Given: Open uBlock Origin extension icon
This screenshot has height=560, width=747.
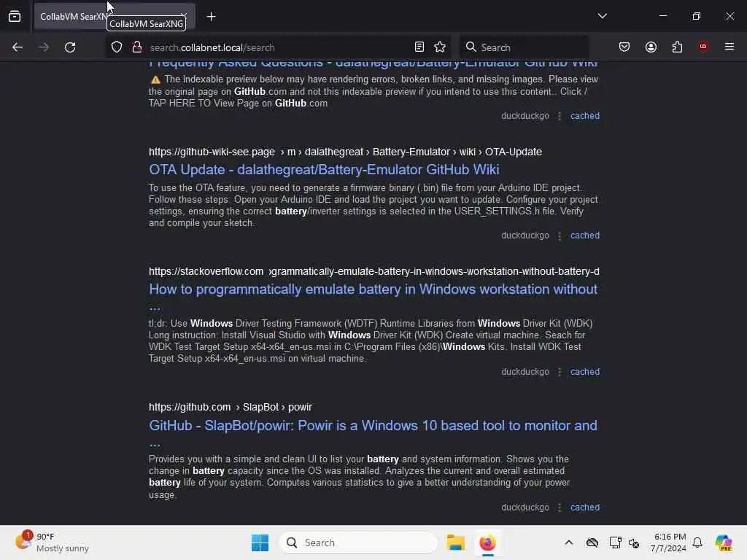Looking at the screenshot, I should point(703,46).
